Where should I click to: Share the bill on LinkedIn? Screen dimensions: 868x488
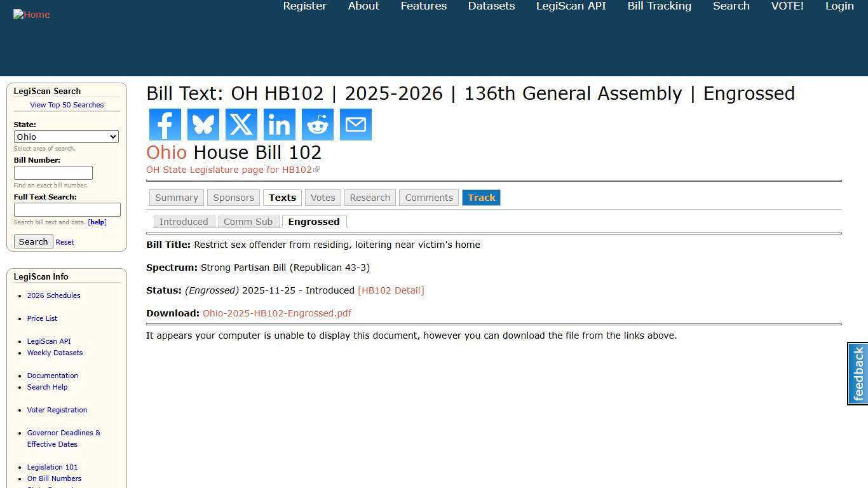tap(279, 125)
